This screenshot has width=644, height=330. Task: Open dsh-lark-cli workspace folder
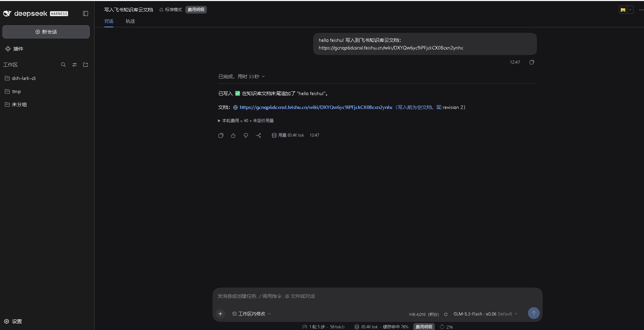46,78
